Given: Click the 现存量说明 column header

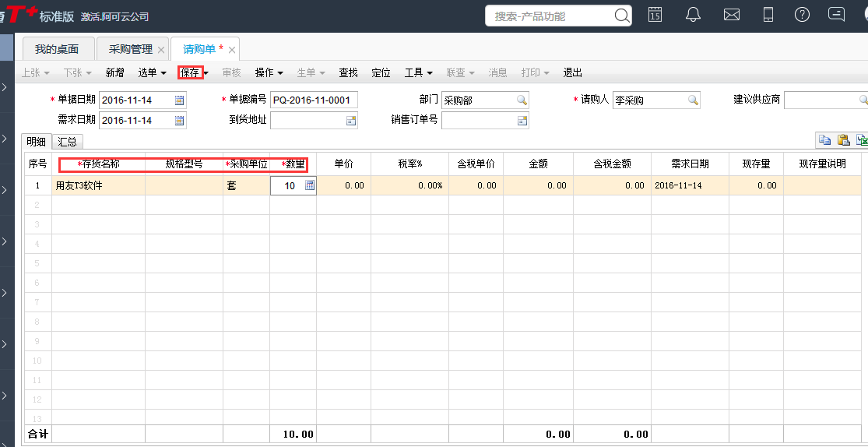Looking at the screenshot, I should coord(823,164).
